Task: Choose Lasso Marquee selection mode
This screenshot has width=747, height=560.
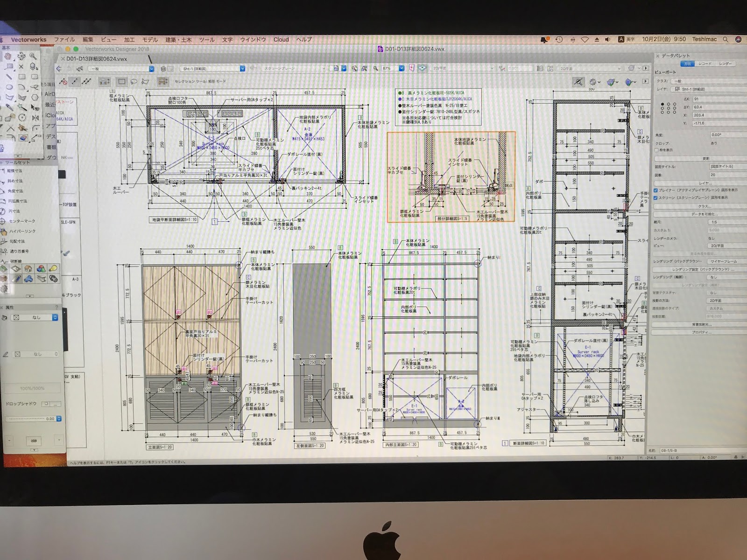Action: coord(134,81)
